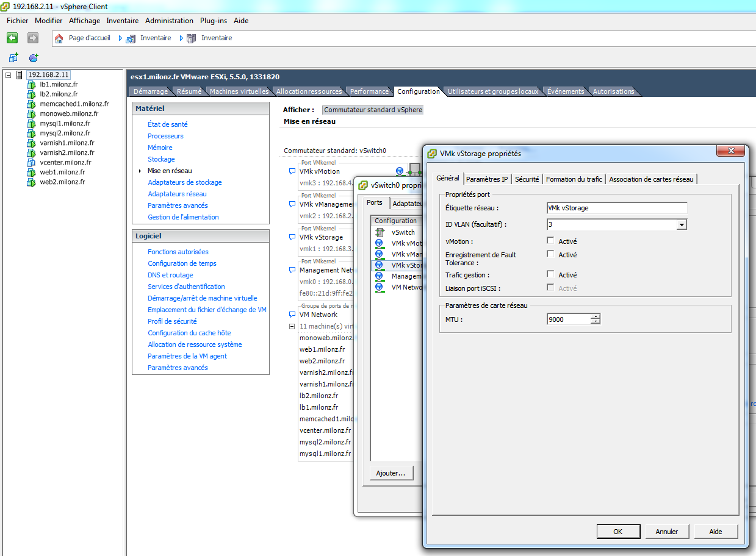Click the speech bubble icon beside VMk vMotion
The height and width of the screenshot is (556, 756).
coord(292,172)
